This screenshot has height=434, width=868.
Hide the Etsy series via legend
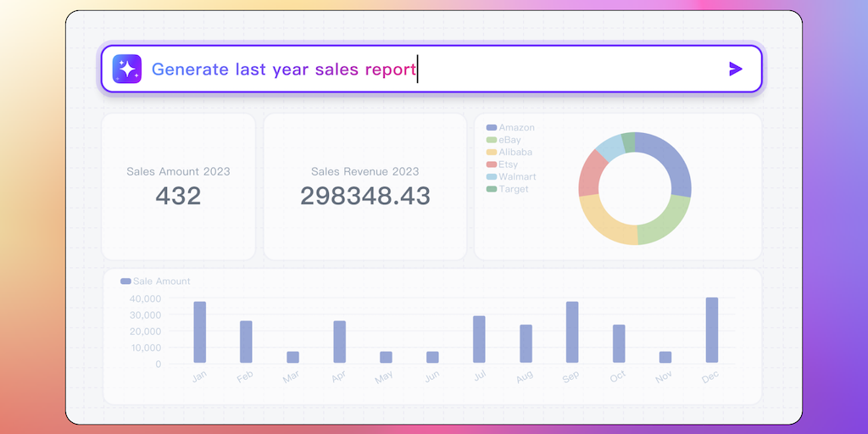503,164
